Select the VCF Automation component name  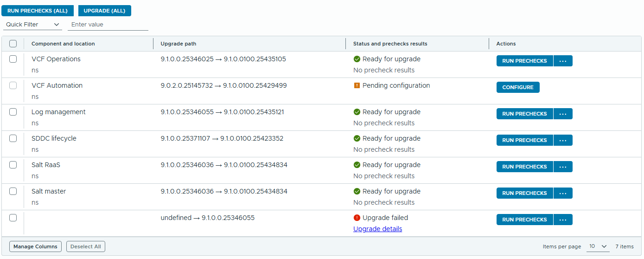click(x=57, y=85)
